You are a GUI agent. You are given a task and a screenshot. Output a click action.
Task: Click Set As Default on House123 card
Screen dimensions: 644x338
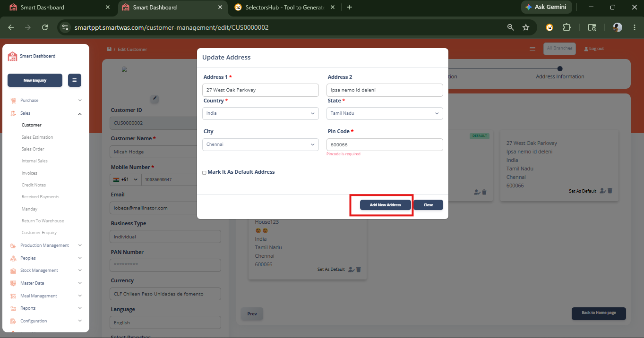coord(331,270)
